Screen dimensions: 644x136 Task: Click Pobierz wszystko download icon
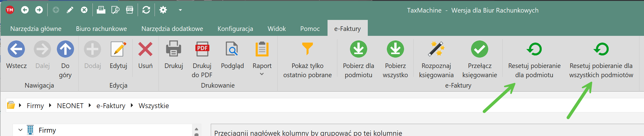tap(395, 49)
